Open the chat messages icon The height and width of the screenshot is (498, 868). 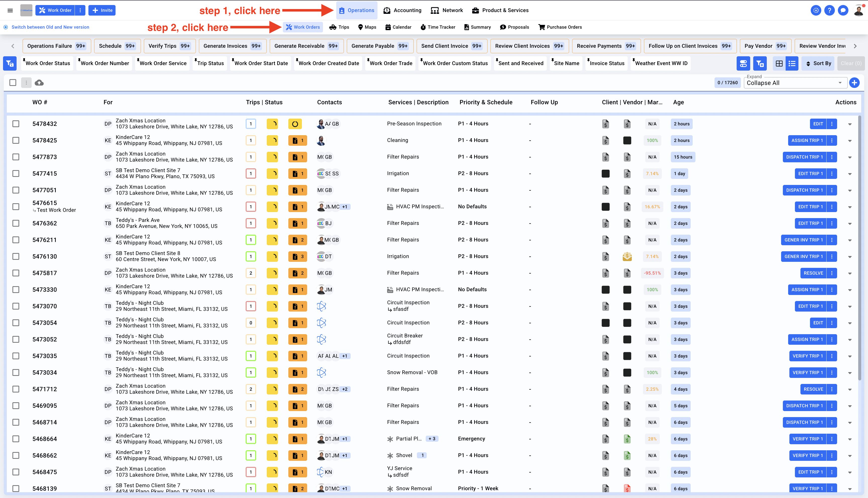tap(843, 10)
